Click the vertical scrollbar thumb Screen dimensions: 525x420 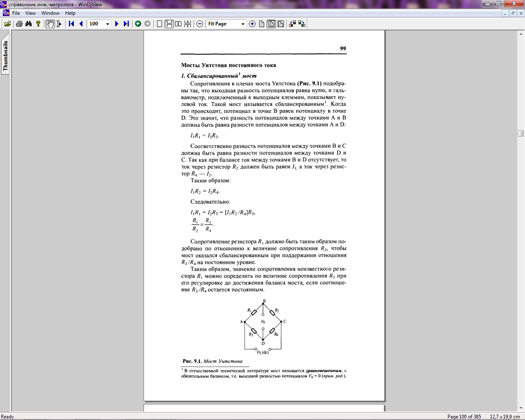[x=521, y=133]
